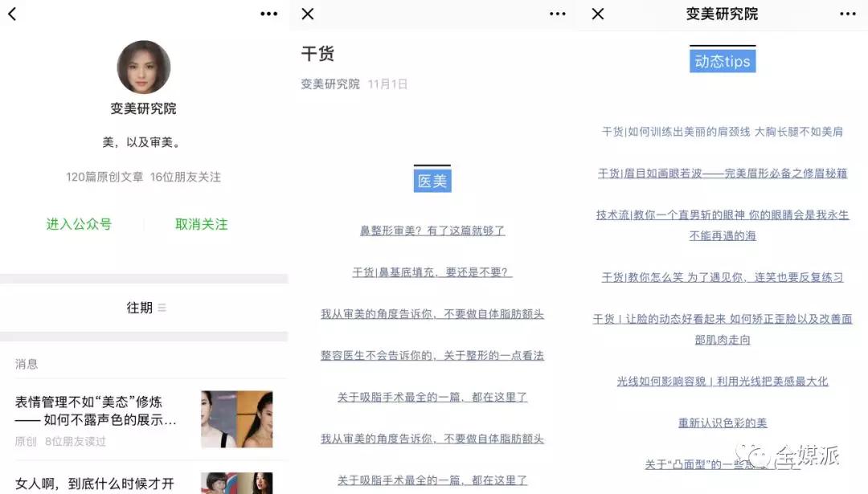Expand the 往期 past issues menu
Image resolution: width=868 pixels, height=494 pixels.
coord(146,308)
